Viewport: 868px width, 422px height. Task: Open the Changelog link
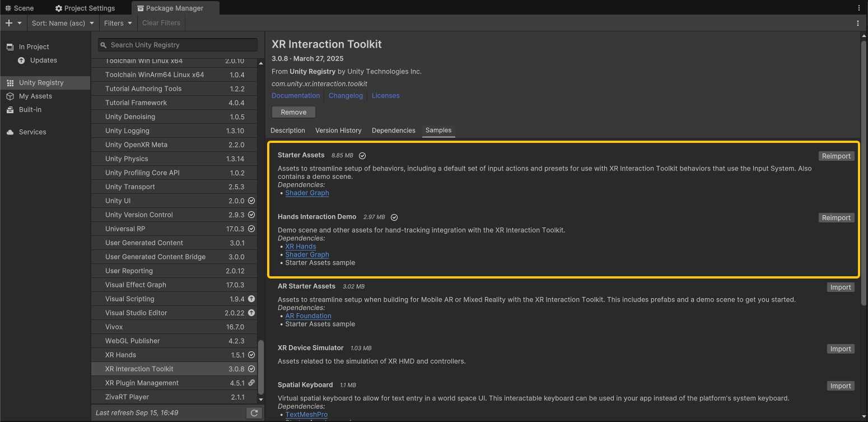click(346, 96)
